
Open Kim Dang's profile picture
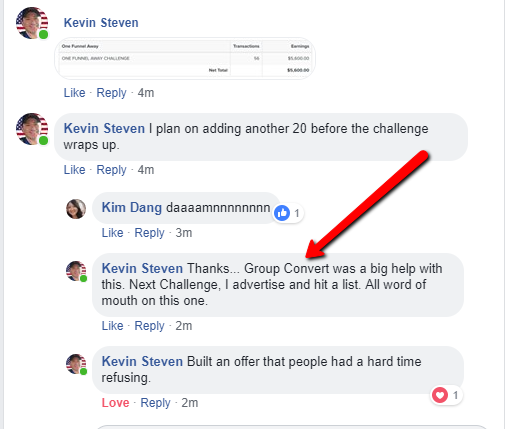(76, 209)
